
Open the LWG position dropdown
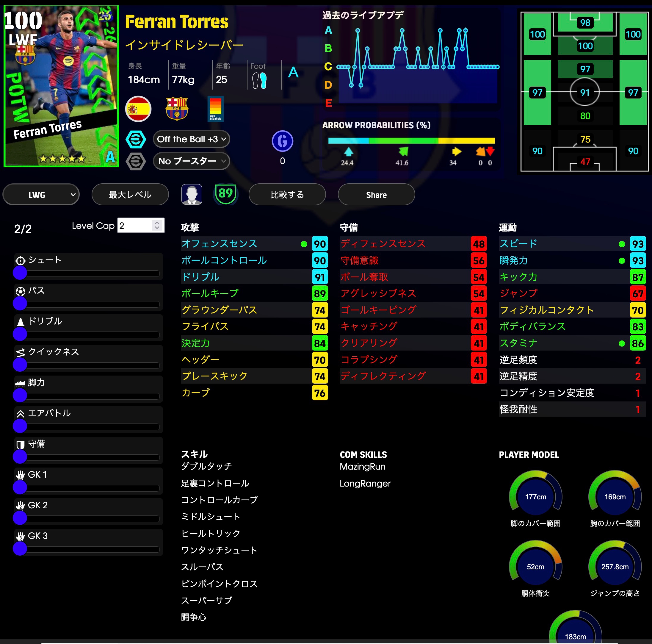41,195
